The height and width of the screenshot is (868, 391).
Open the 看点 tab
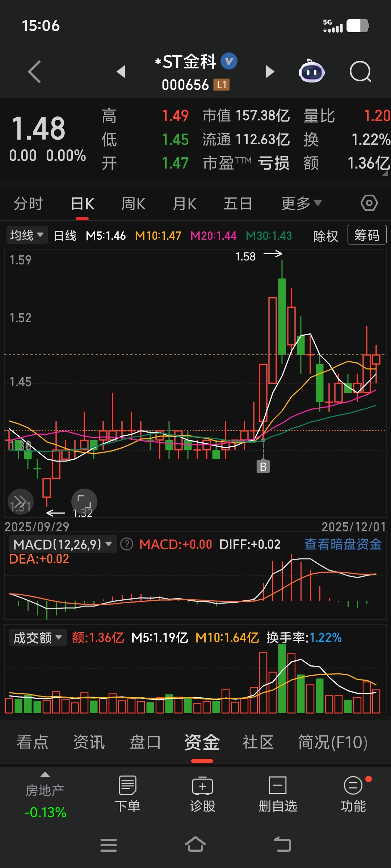tap(33, 742)
